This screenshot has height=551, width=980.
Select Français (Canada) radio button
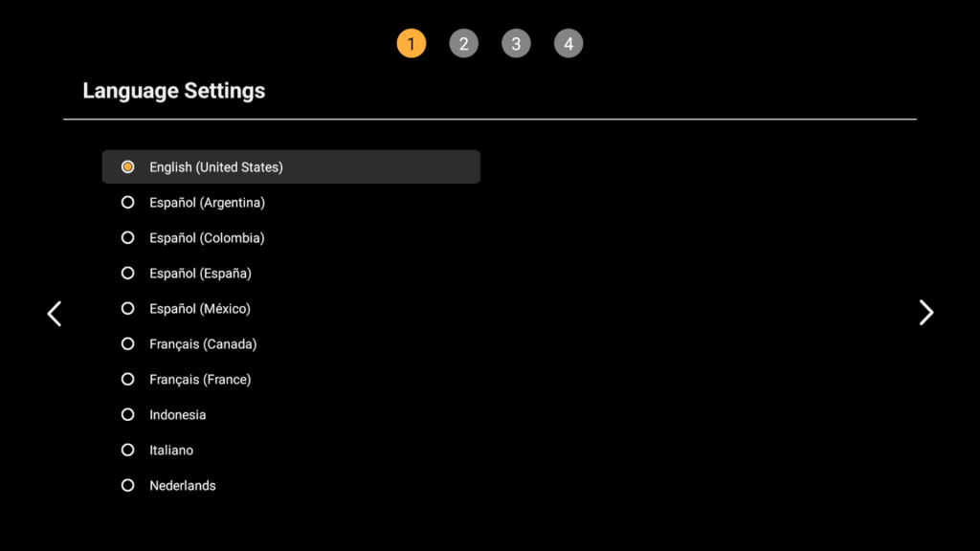(x=127, y=344)
